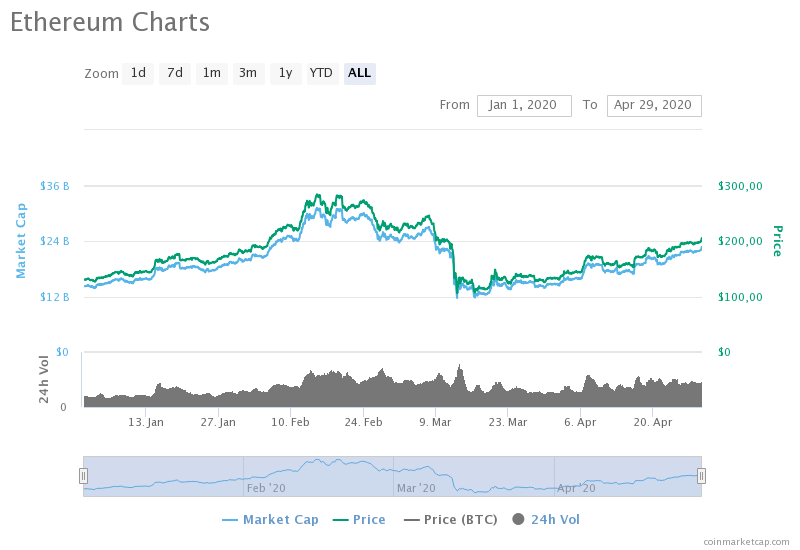
Task: Toggle Price (BTC) series in legend
Action: point(451,519)
